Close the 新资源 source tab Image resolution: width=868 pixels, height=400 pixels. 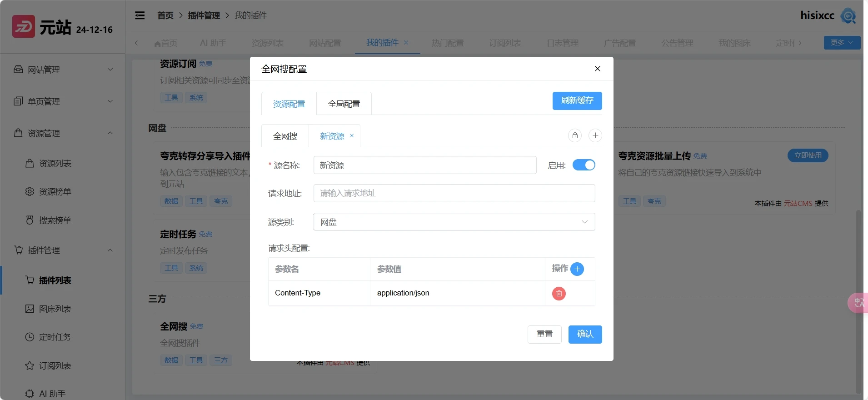click(x=352, y=136)
